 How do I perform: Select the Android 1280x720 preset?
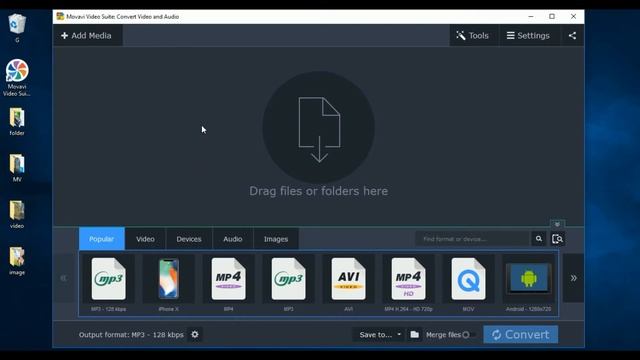[529, 284]
